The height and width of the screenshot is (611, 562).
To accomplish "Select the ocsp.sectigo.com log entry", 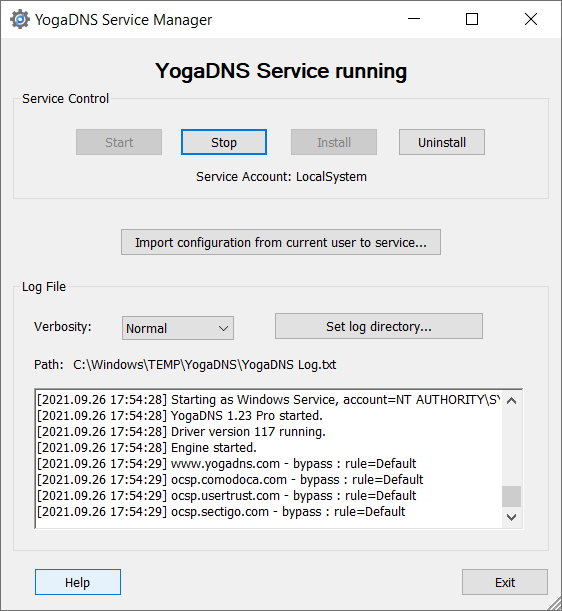I will 221,512.
